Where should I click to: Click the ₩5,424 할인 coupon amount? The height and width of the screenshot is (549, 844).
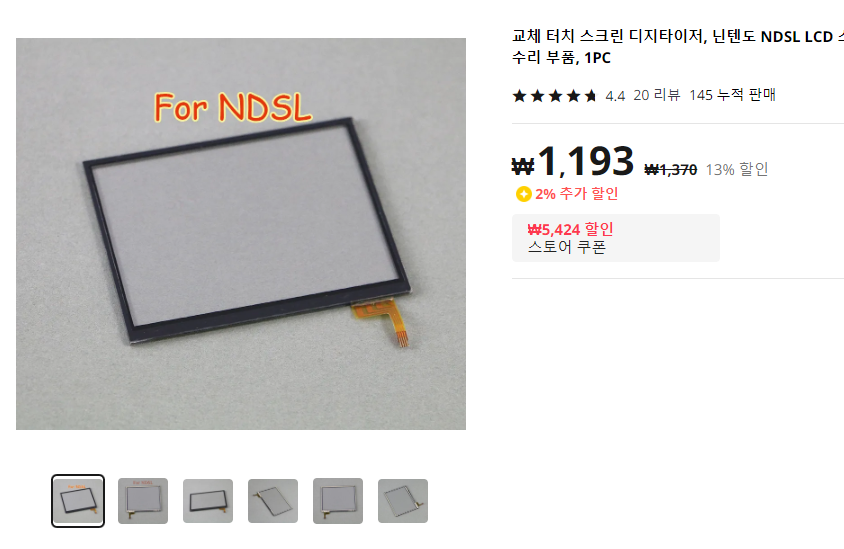tap(570, 229)
